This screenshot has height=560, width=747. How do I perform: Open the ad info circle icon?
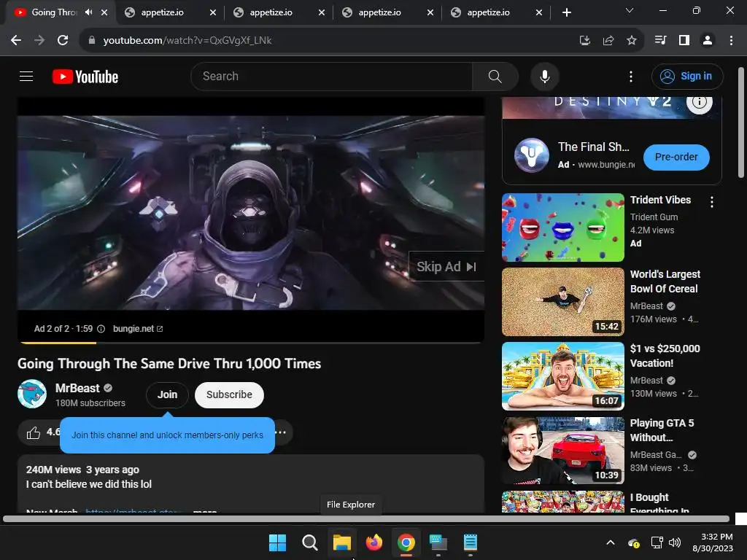click(x=101, y=329)
